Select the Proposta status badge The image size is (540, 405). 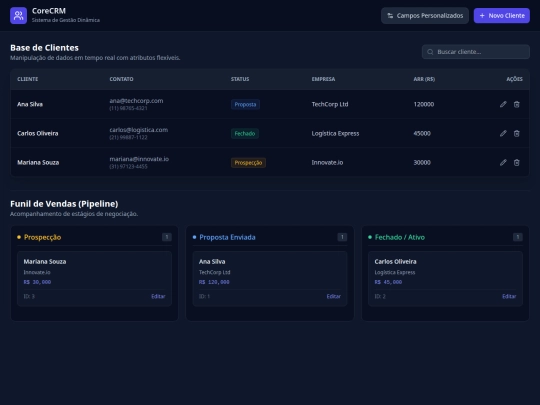(x=245, y=104)
